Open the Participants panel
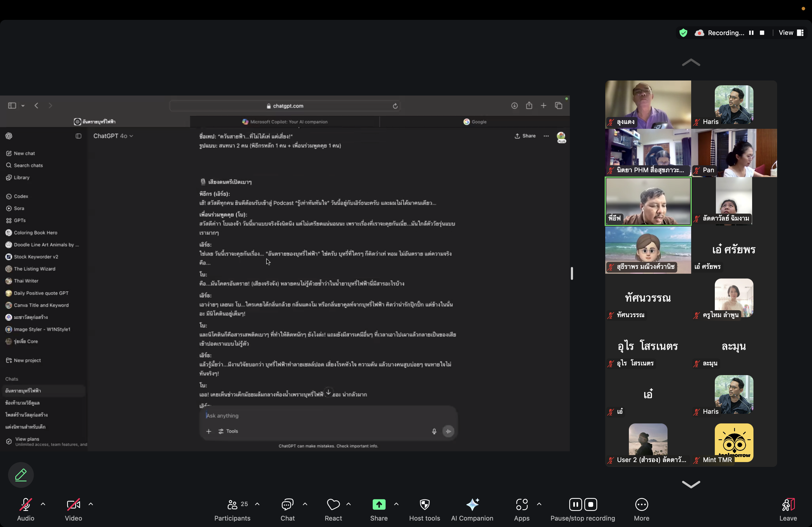This screenshot has height=527, width=812. (232, 504)
